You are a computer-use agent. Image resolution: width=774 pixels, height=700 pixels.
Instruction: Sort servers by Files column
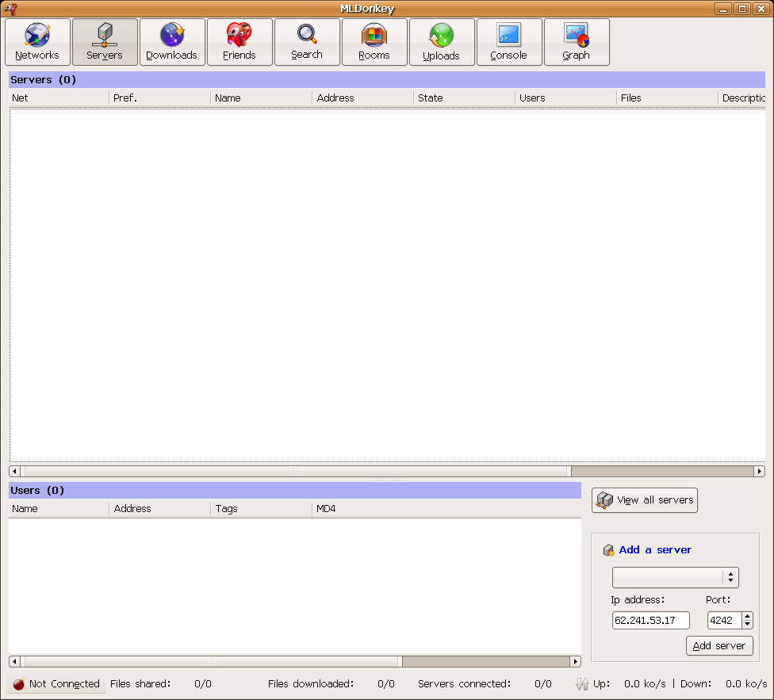[668, 98]
